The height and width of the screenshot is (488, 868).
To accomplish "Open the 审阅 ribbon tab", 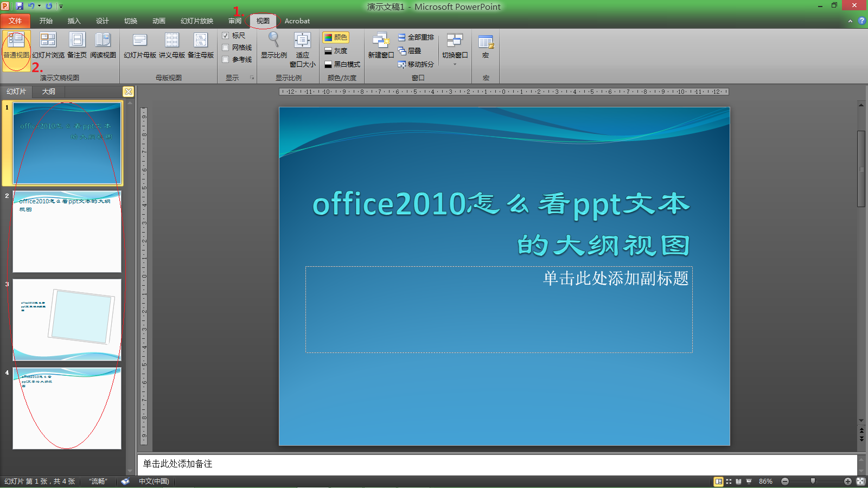I will [x=235, y=21].
